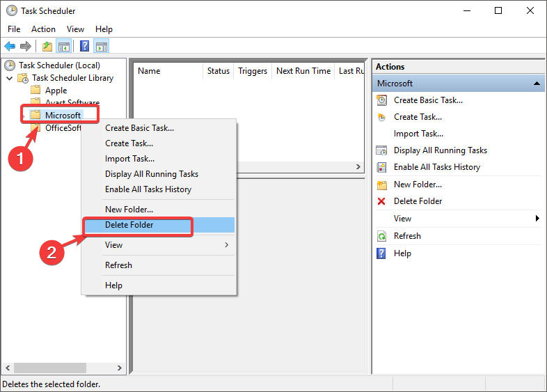Click the blue Help toolbar icon
Image resolution: width=547 pixels, height=392 pixels.
tap(84, 46)
